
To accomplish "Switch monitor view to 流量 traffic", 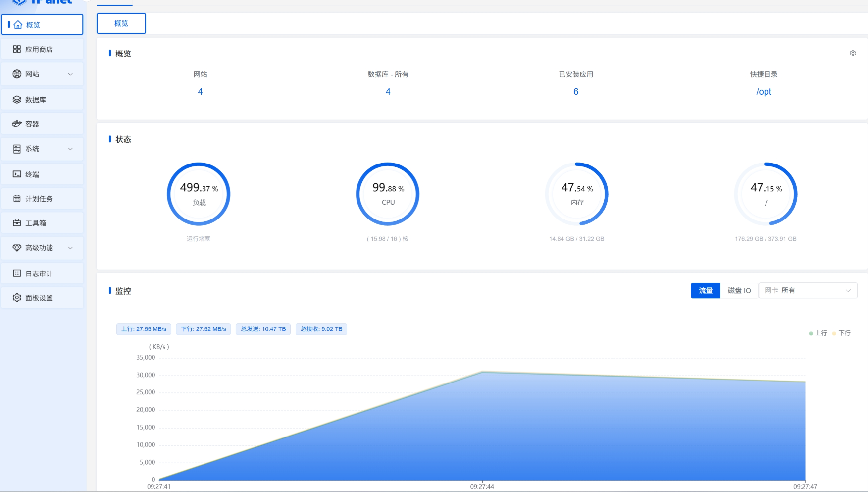I will point(705,291).
